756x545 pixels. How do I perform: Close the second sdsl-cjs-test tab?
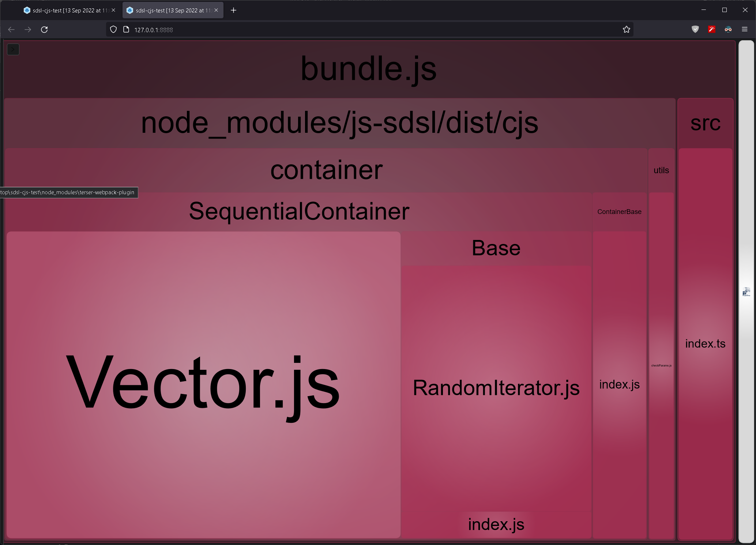click(x=216, y=10)
